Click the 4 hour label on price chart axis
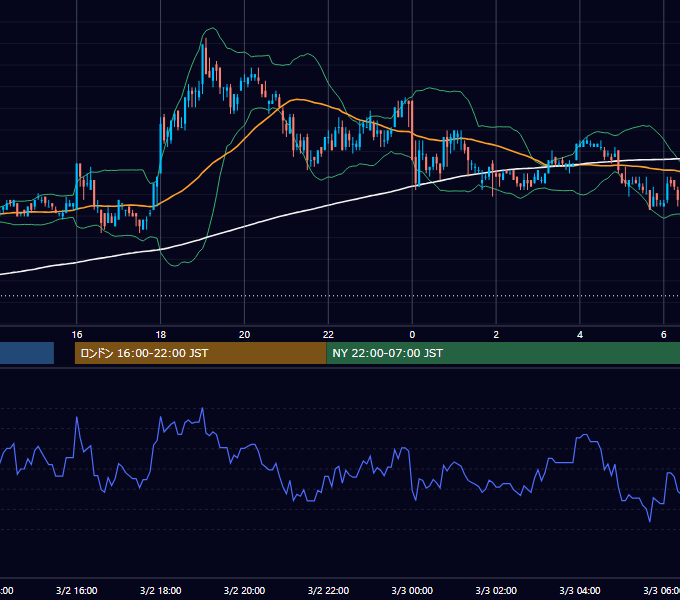The image size is (680, 600). 580,334
